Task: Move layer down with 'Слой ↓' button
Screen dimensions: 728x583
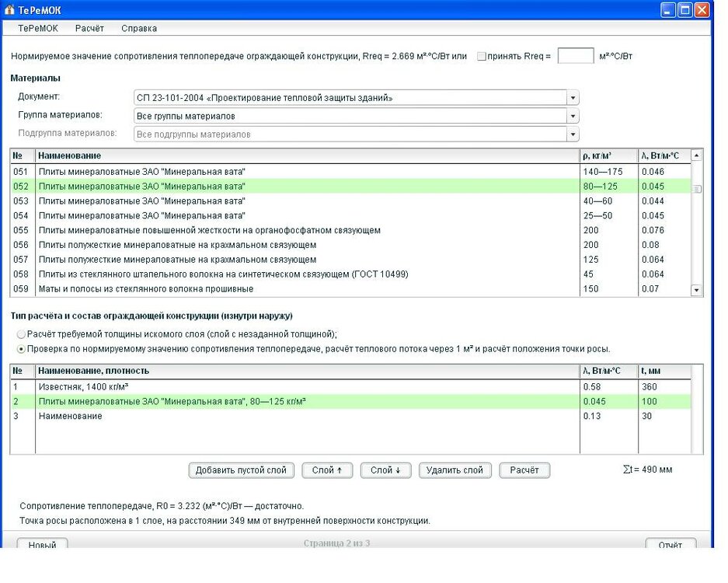Action: point(386,470)
